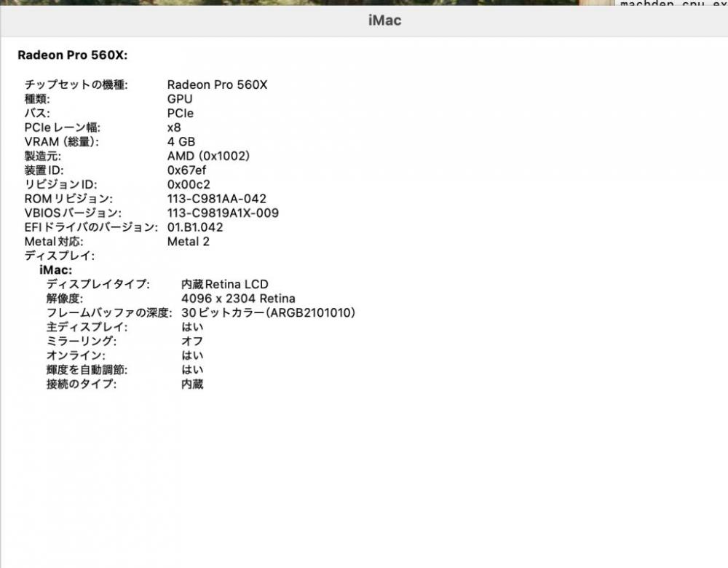Select the はい value for 主ディスプレイ
This screenshot has width=728, height=568.
192,327
